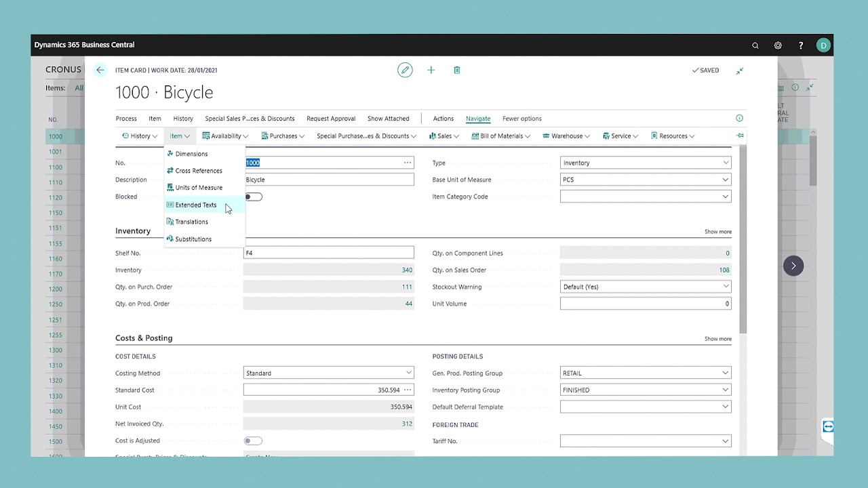The height and width of the screenshot is (488, 868).
Task: Select Substitutions menu entry
Action: coord(204,239)
